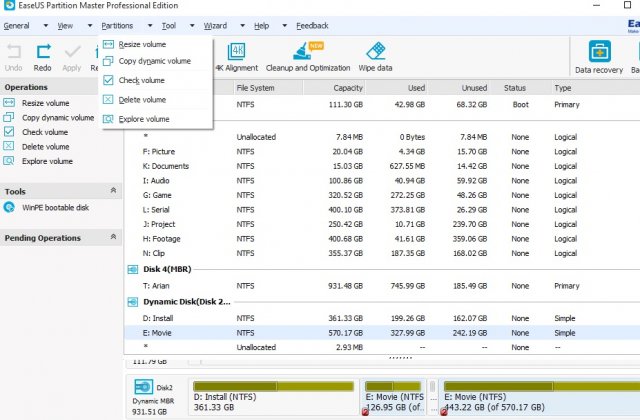Collapse the Tools panel section
The width and height of the screenshot is (640, 420).
[x=113, y=191]
